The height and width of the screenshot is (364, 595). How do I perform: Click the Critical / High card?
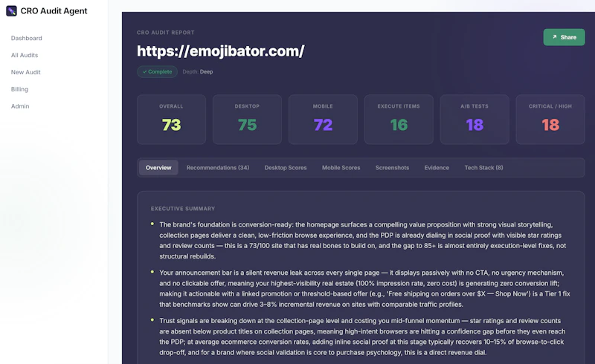point(550,120)
